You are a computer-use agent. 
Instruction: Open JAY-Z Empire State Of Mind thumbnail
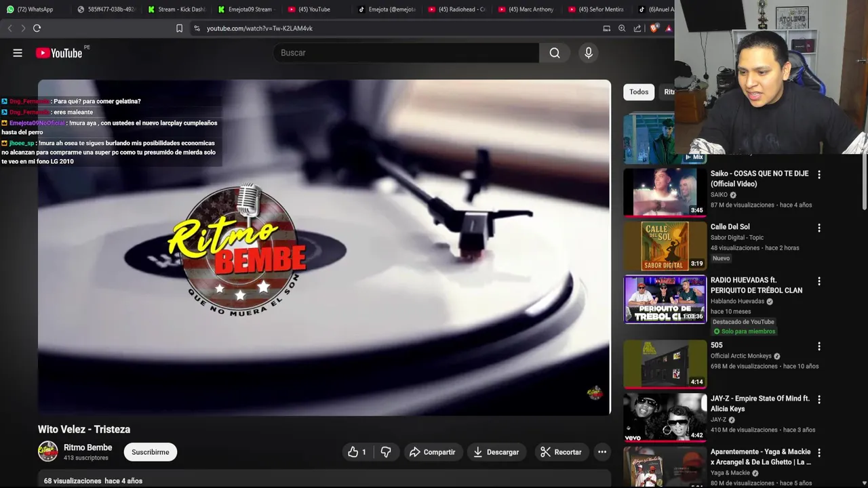665,418
